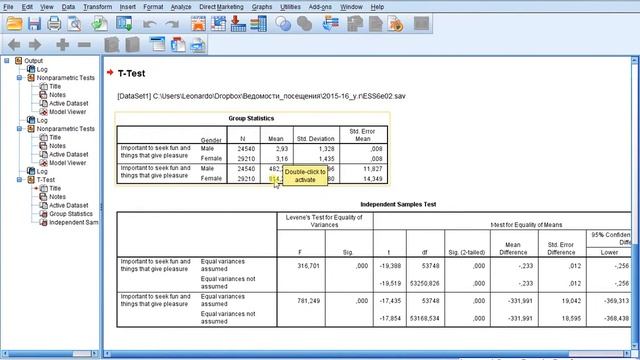The width and height of the screenshot is (640, 360).
Task: Open the Direct Marketing menu
Action: tap(221, 7)
